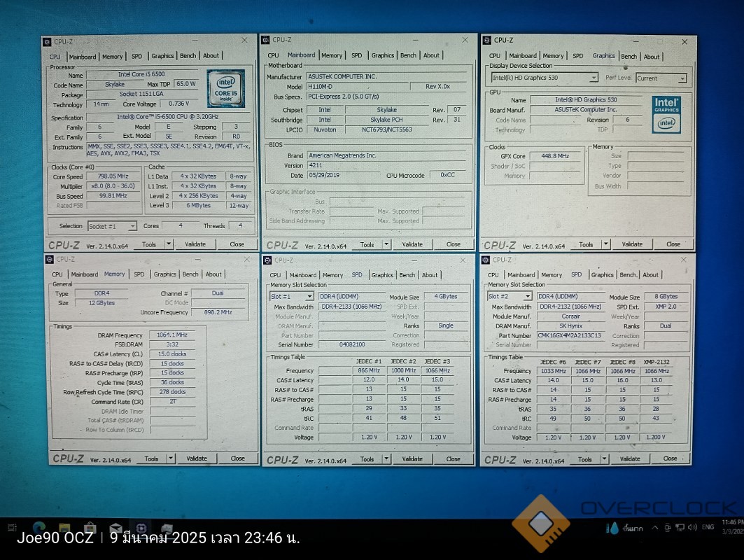Click the serial number value 04082100
744x560 pixels.
(x=351, y=344)
